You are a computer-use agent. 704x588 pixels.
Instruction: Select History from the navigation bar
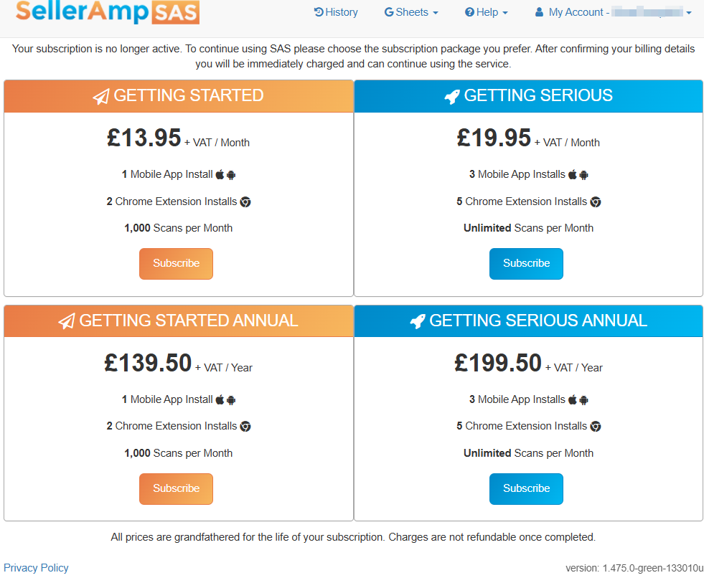pos(336,12)
